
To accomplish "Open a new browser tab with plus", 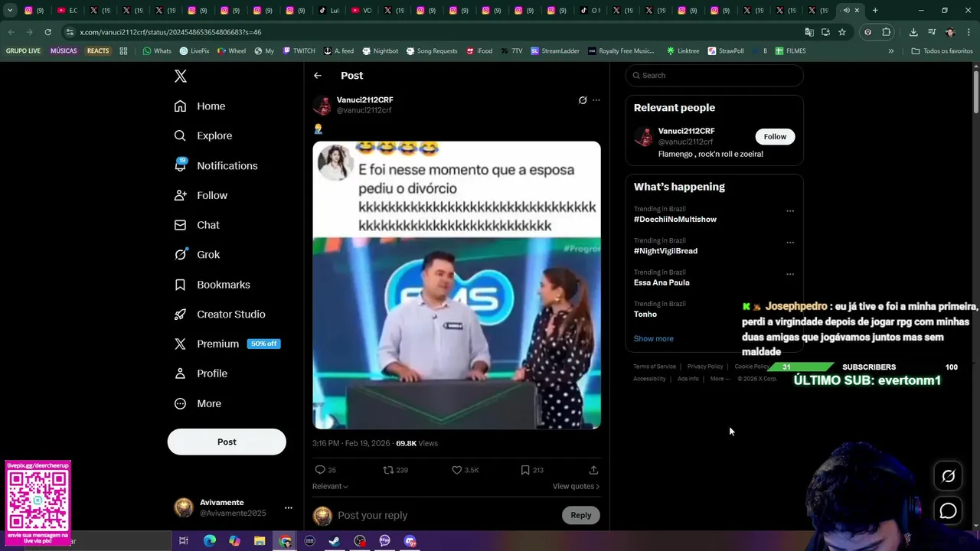I will 875,11.
